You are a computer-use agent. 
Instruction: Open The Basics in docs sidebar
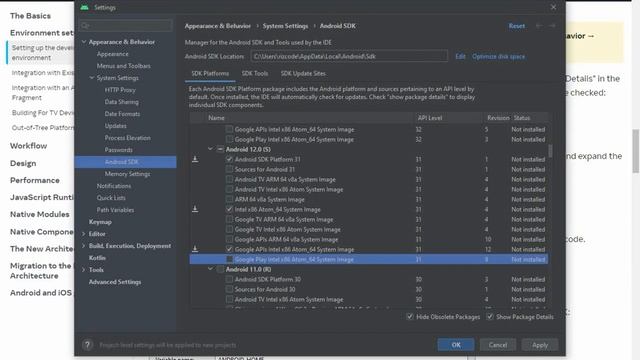[x=30, y=16]
